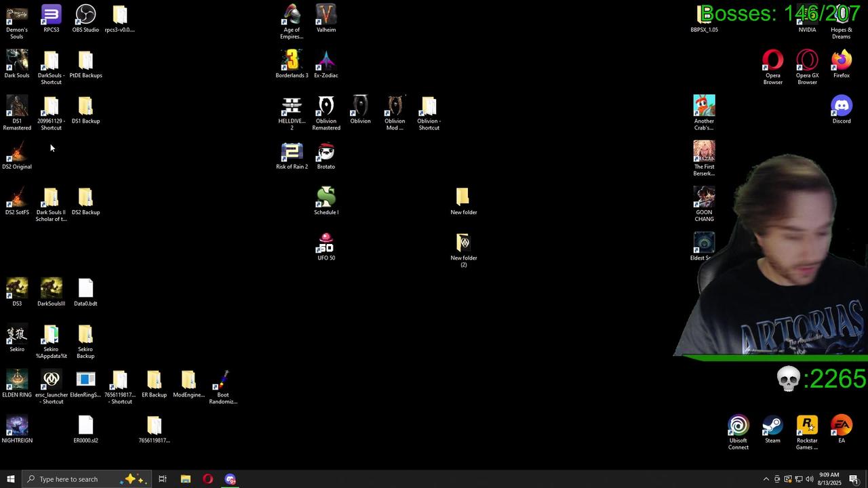
Task: Select the Discord shortcut
Action: point(842,110)
